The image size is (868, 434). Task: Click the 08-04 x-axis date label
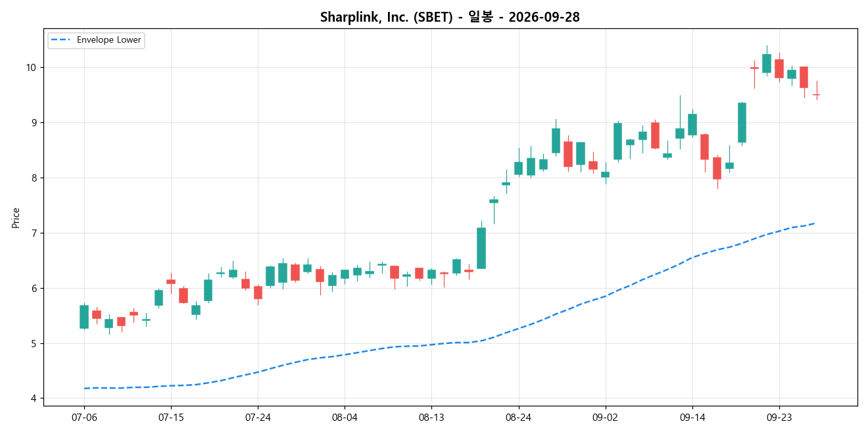tap(345, 418)
